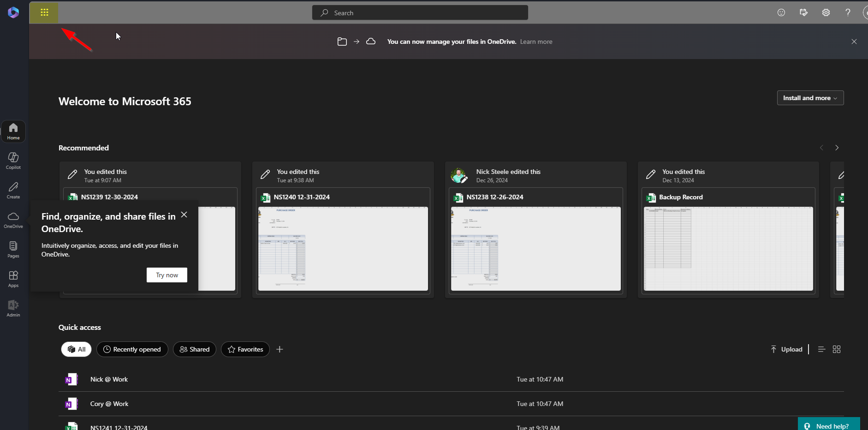Dismiss the OneDrive banner with X
Viewport: 868px width, 430px height.
tap(854, 42)
